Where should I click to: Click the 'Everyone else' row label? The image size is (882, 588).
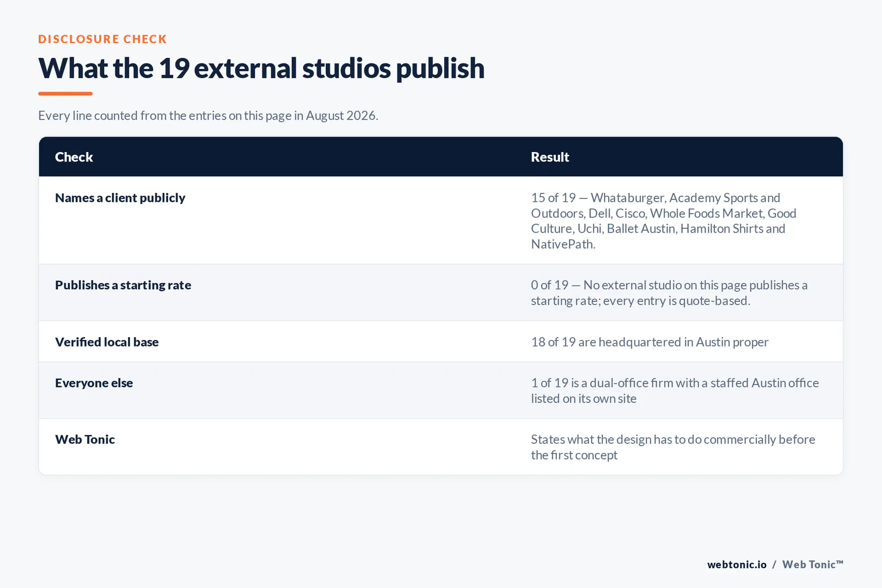94,383
